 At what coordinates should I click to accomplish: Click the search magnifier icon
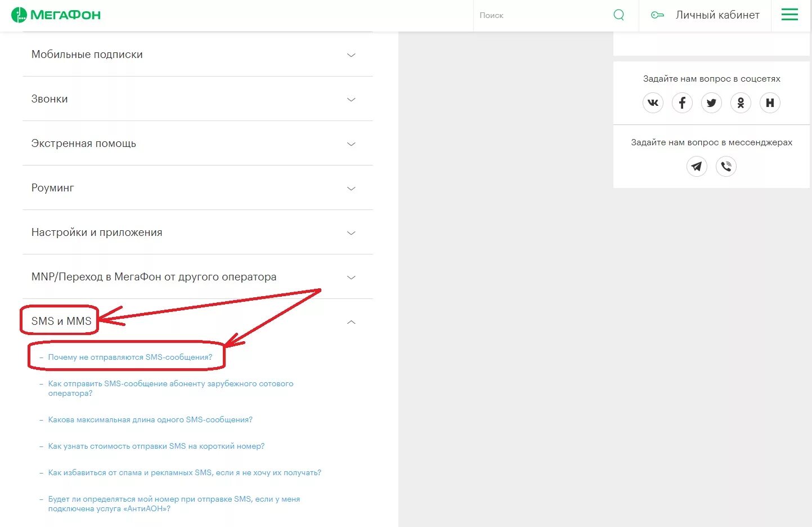click(x=618, y=15)
